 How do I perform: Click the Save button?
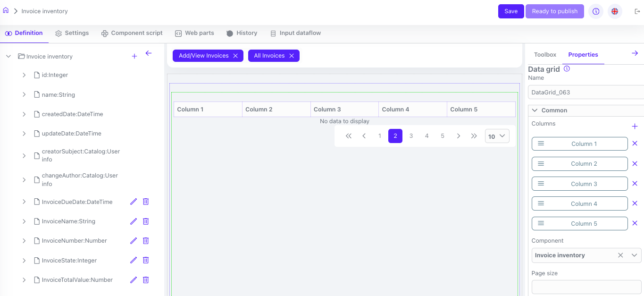click(511, 11)
